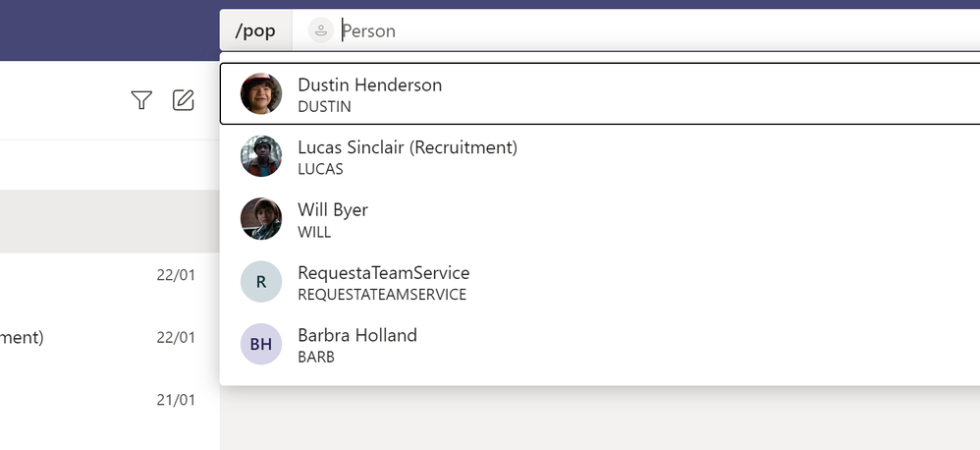Start a new chat with compose icon

click(184, 99)
